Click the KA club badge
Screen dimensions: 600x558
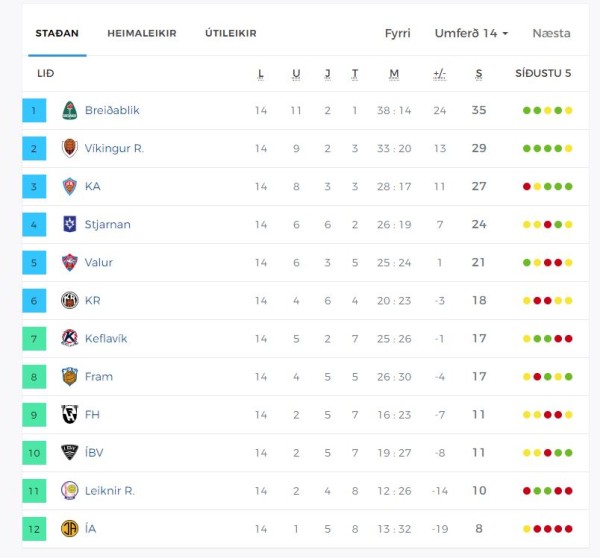click(70, 186)
